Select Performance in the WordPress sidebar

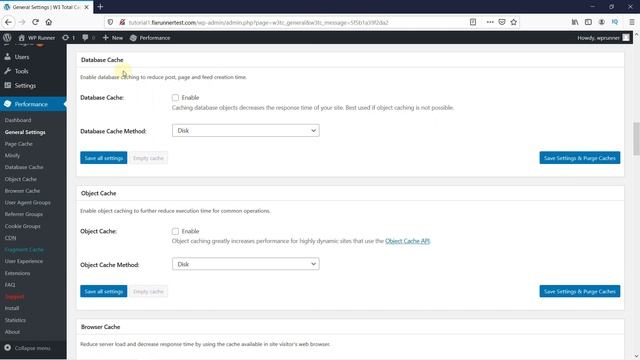(x=33, y=104)
